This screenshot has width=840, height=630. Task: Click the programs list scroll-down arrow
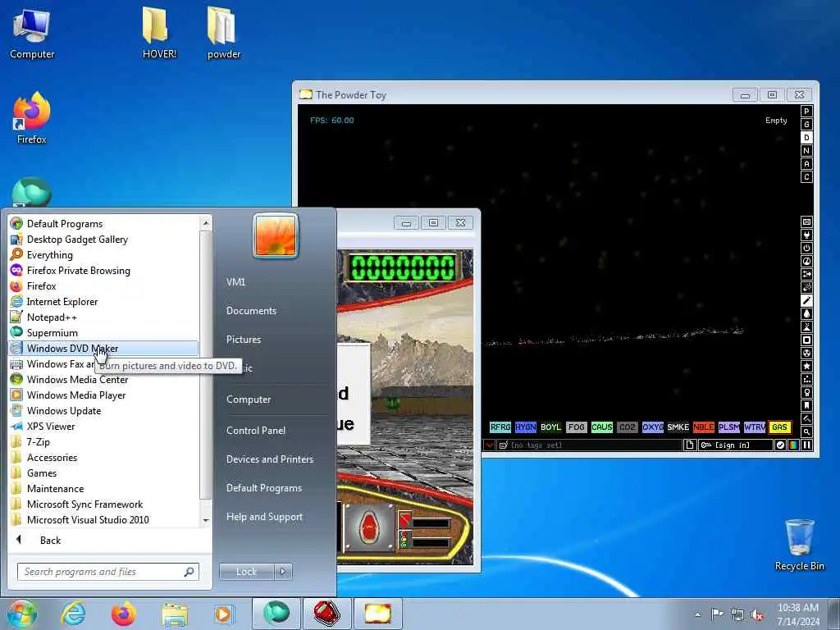tap(206, 520)
